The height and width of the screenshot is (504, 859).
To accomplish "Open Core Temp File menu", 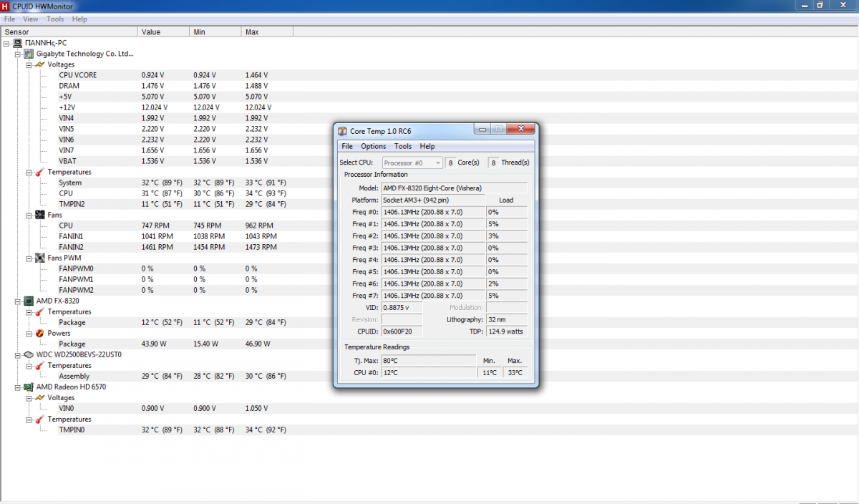I will pyautogui.click(x=347, y=146).
